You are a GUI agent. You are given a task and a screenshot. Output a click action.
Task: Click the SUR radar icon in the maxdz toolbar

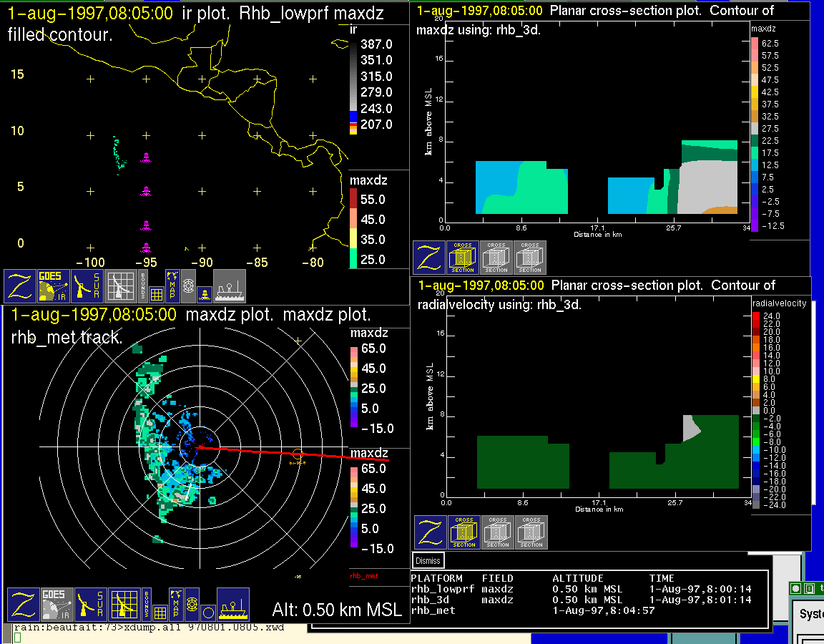[91, 605]
